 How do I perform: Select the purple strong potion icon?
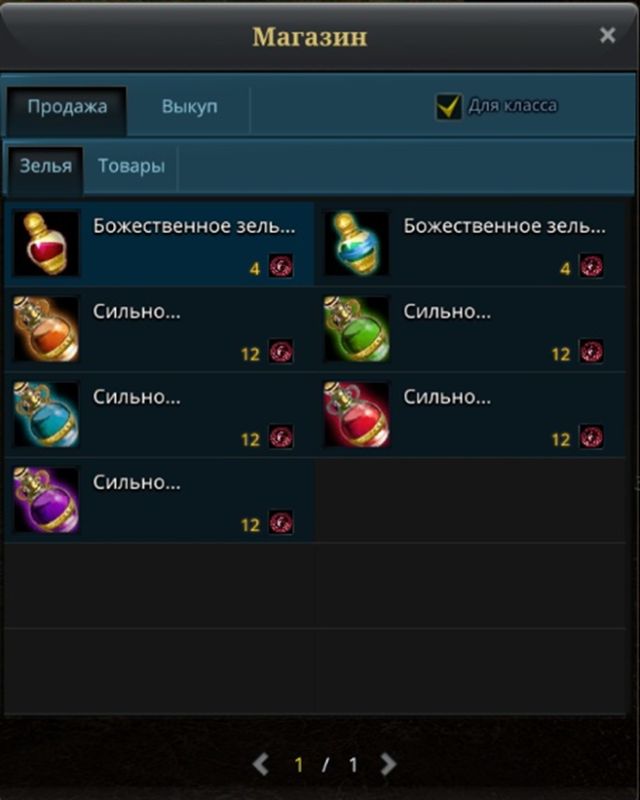pyautogui.click(x=46, y=500)
